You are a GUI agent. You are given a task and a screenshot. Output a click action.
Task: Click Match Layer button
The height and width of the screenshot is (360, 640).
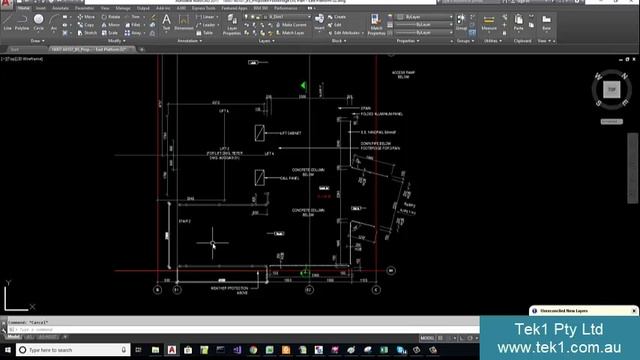[x=290, y=33]
